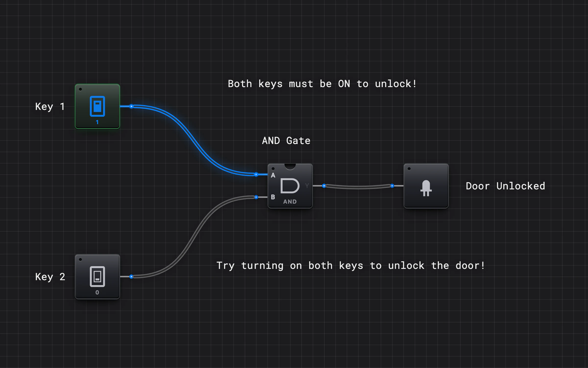Select 'Try turning on both keys' note
Screen dimensions: 588x368
tap(351, 266)
